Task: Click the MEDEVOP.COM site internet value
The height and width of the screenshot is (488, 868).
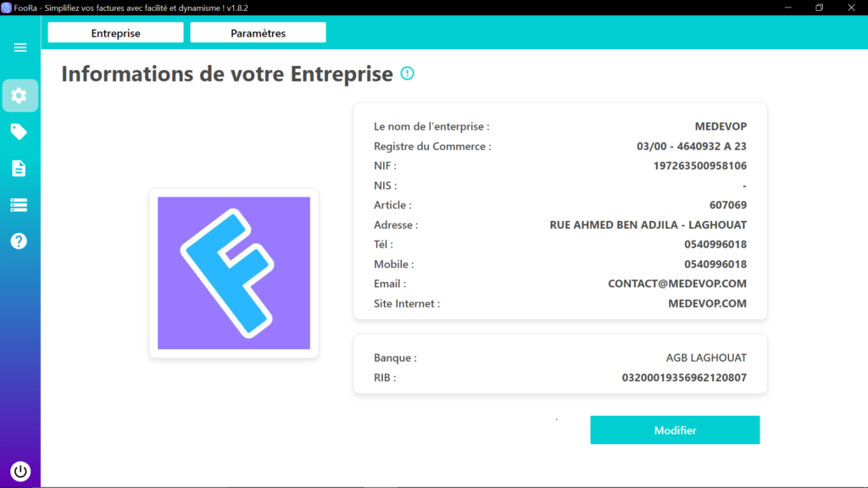Action: click(x=707, y=304)
